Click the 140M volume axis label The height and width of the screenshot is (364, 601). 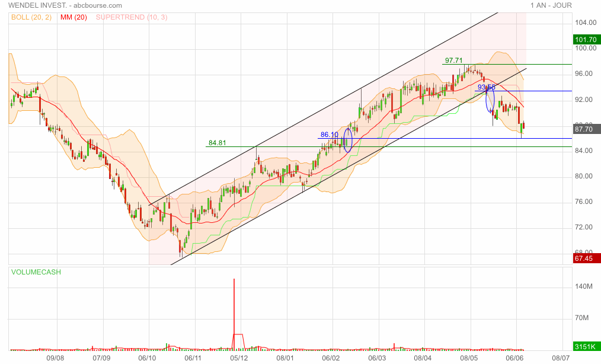pyautogui.click(x=584, y=286)
